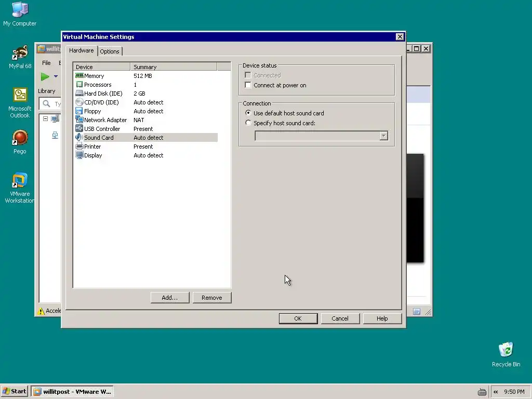
Task: Click the status bar icon at VMware window bottom right
Action: [x=417, y=312]
